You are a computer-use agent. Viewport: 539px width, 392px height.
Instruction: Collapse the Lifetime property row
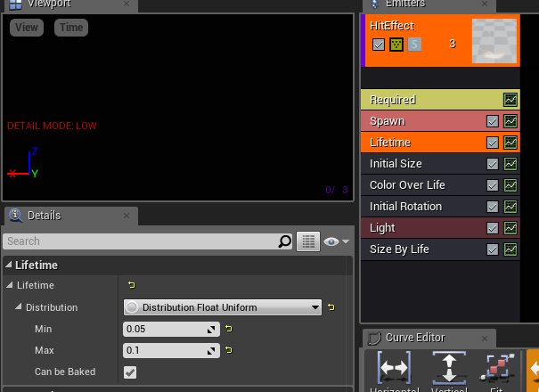[x=10, y=285]
